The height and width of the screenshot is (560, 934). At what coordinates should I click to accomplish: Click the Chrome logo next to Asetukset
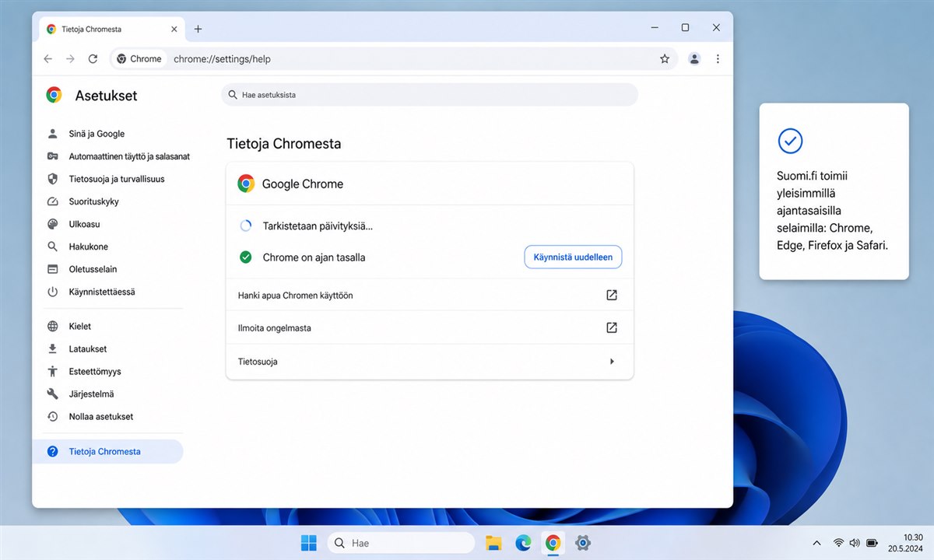54,95
